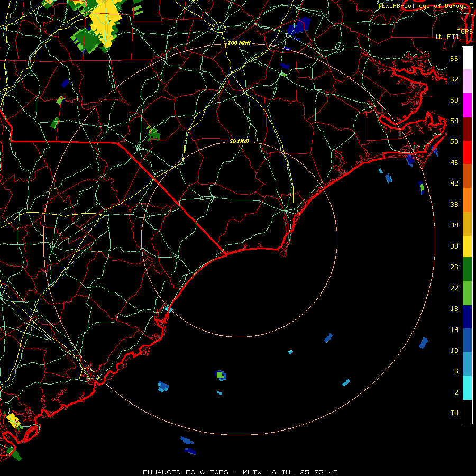
Task: Click the legend value '42'
Action: tap(454, 184)
